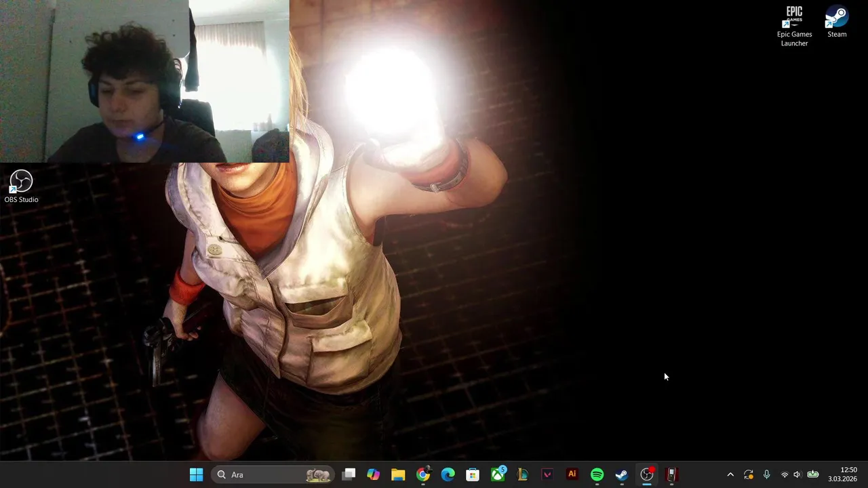
Task: Click the Ara search box in taskbar
Action: (274, 474)
